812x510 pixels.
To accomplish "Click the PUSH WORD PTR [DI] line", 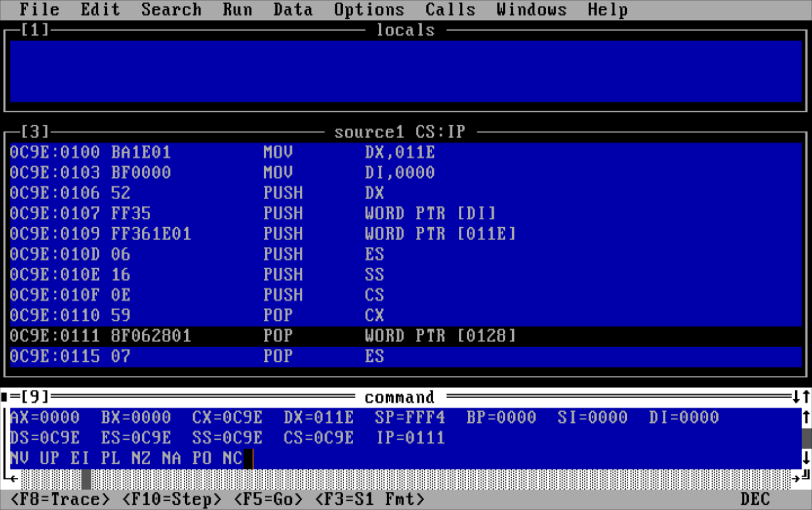I will [406, 214].
